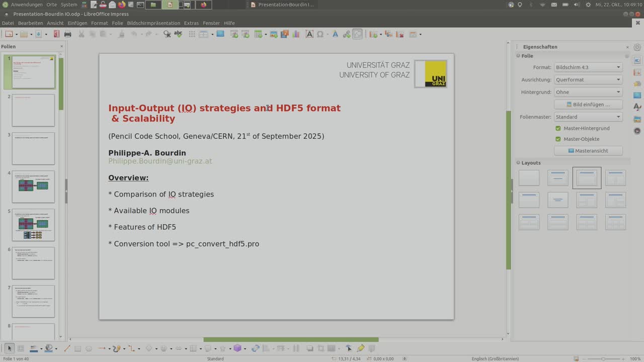Open the Einfügen menu
The image size is (644, 362).
click(x=77, y=23)
